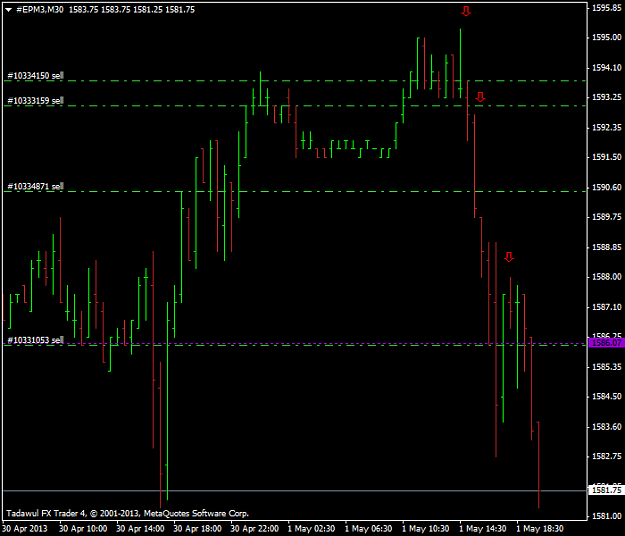
Task: Click the 1 May 06:30 time axis label
Action: click(368, 529)
